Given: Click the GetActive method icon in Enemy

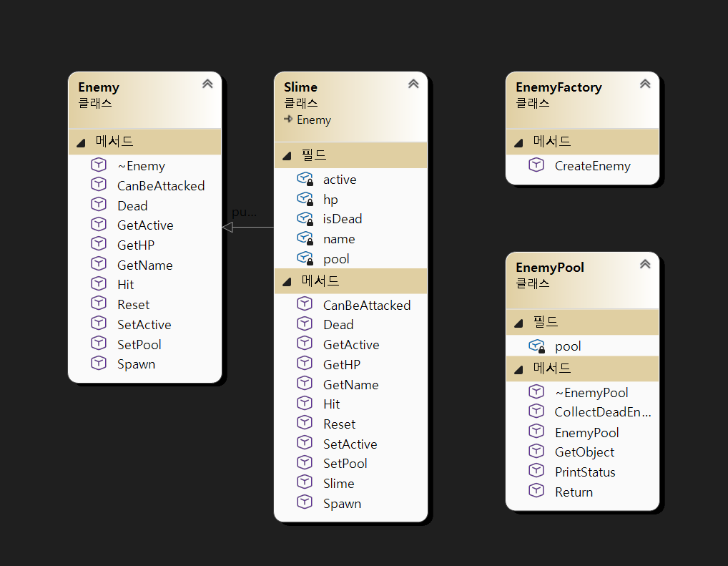Looking at the screenshot, I should 99,224.
